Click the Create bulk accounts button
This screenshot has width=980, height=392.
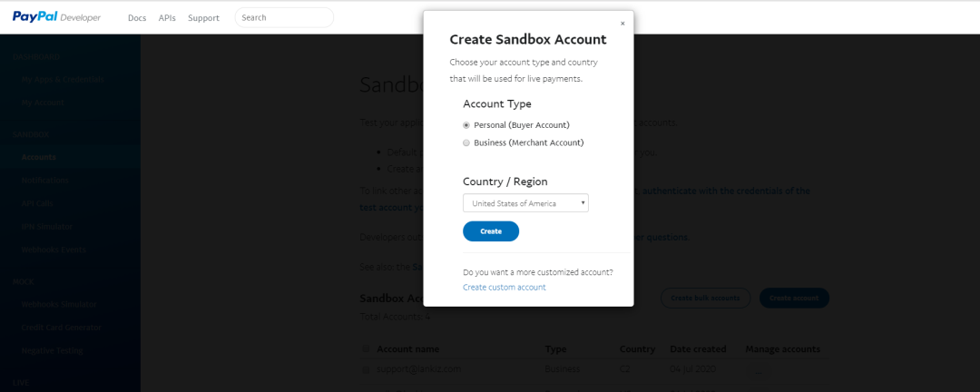tap(705, 299)
